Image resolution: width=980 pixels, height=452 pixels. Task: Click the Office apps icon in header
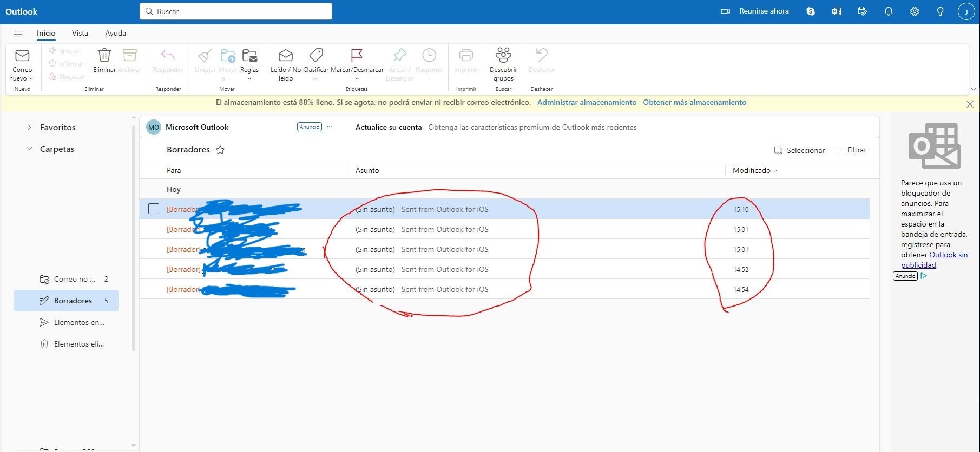(837, 11)
